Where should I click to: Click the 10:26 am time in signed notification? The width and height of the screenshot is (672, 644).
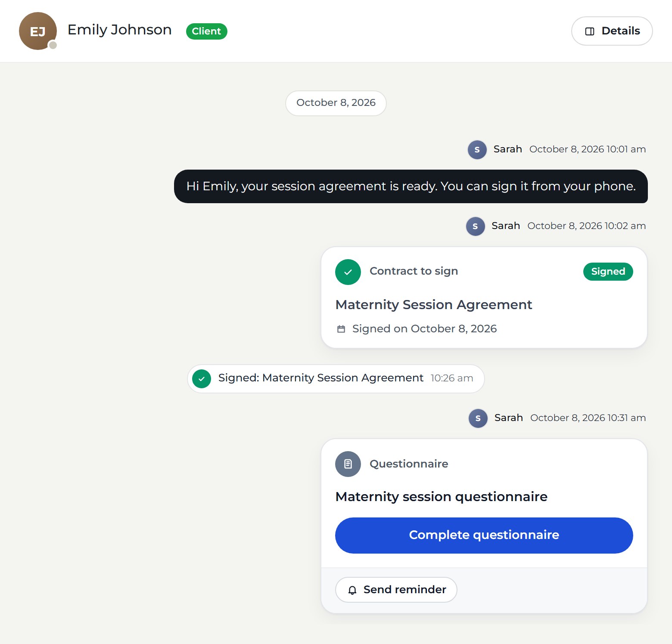[x=452, y=378]
